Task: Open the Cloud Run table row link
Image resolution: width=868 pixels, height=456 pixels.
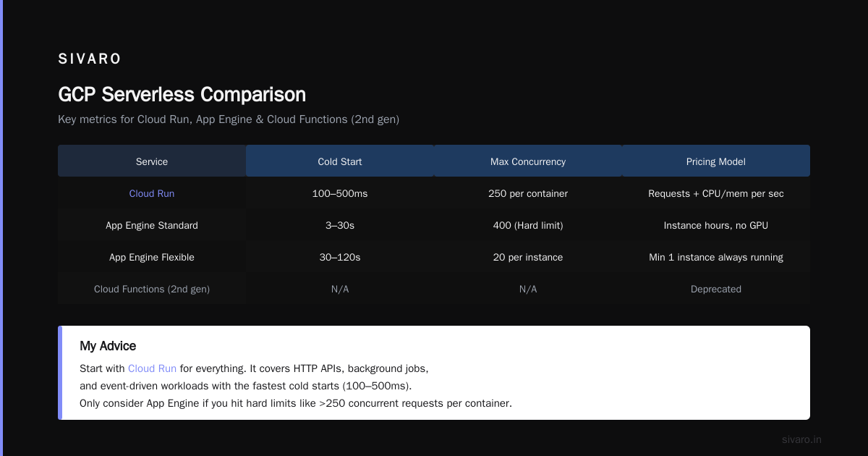Action: [x=152, y=193]
